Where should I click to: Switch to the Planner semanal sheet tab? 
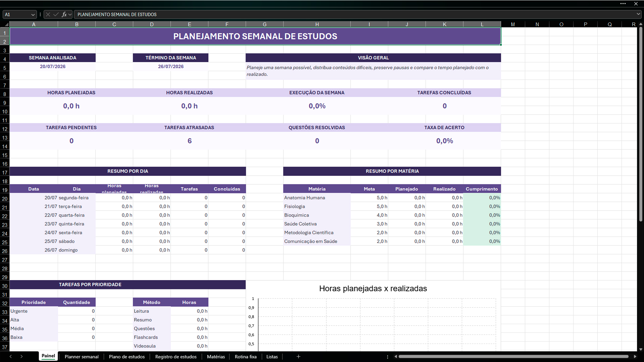pyautogui.click(x=82, y=357)
